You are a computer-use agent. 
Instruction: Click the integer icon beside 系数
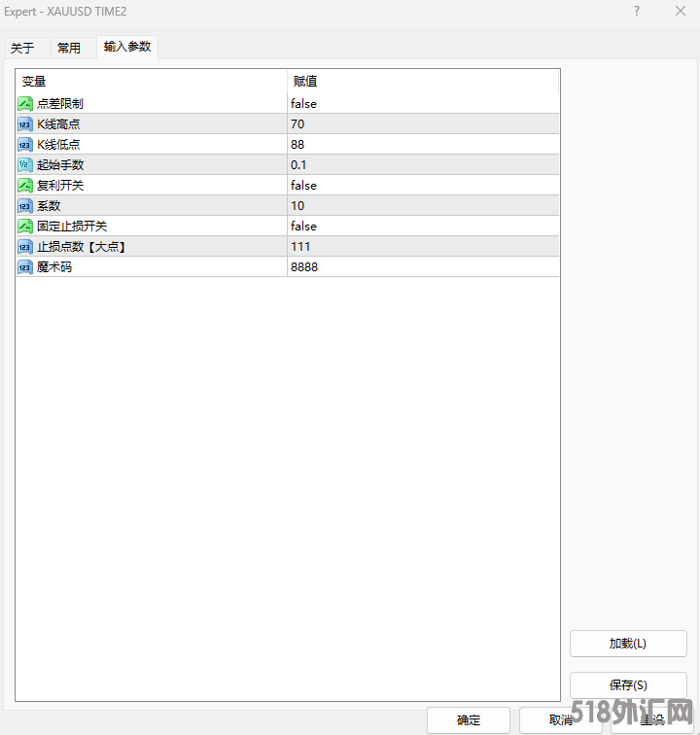click(x=25, y=206)
